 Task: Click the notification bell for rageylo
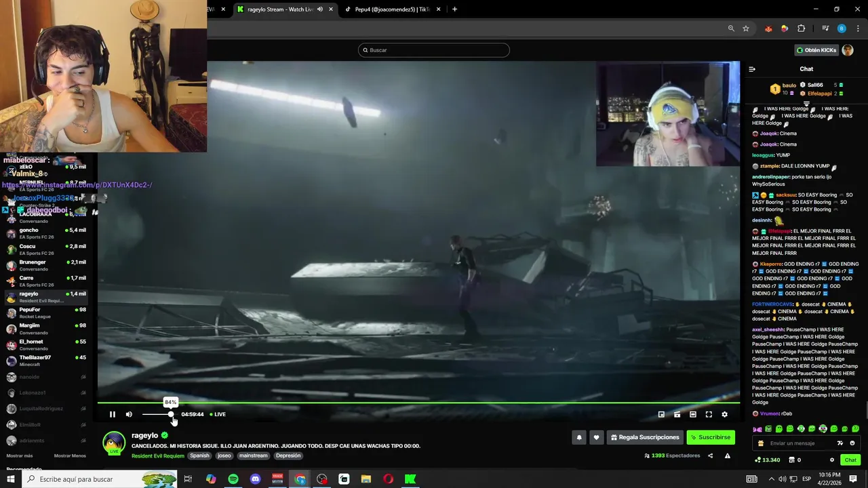tap(579, 437)
